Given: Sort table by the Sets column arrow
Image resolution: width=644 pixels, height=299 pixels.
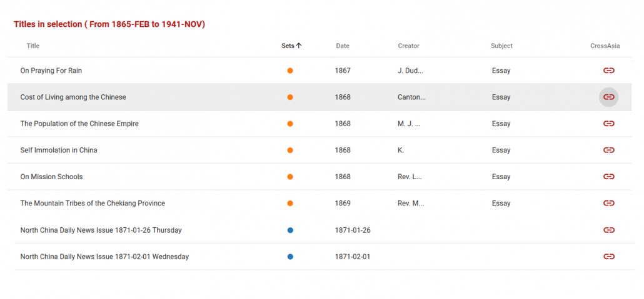Looking at the screenshot, I should point(299,46).
